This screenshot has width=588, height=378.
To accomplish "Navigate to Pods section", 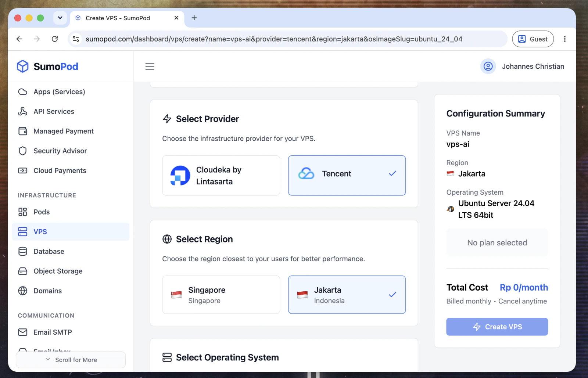I will 71,212.
